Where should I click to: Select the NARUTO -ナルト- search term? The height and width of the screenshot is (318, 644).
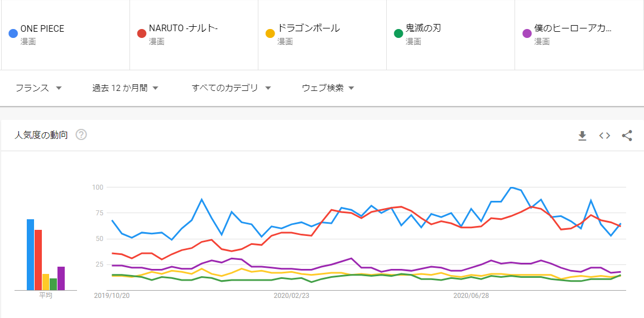[183, 28]
